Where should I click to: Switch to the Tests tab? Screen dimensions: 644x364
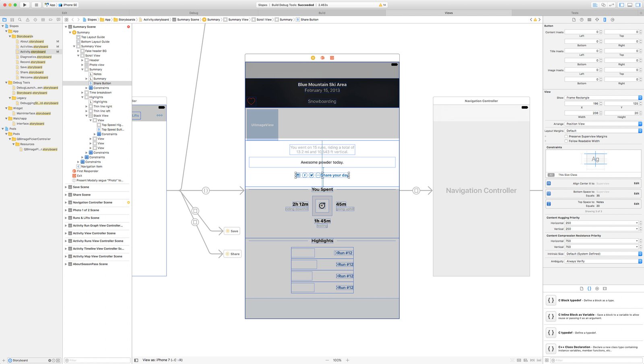(575, 13)
